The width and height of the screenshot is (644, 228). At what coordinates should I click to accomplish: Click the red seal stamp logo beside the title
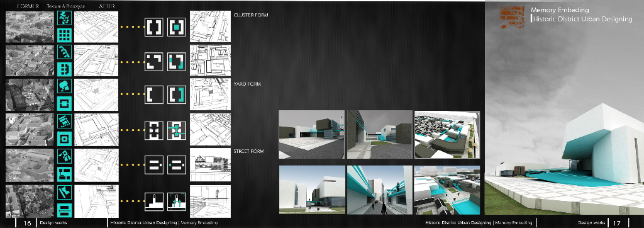pos(512,18)
